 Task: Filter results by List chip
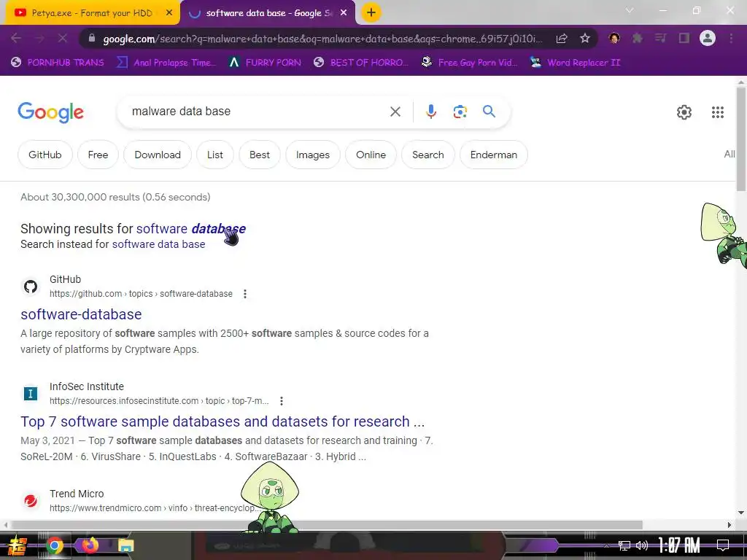215,155
